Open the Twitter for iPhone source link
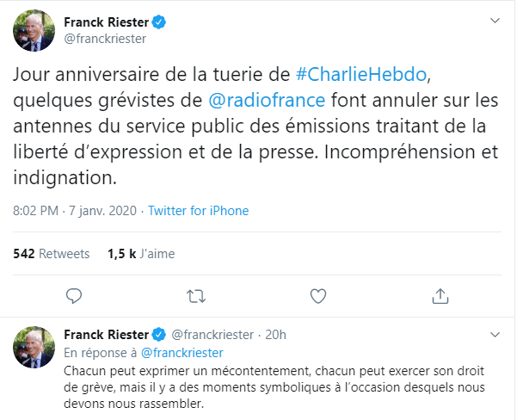Image resolution: width=517 pixels, height=420 pixels. (x=198, y=211)
